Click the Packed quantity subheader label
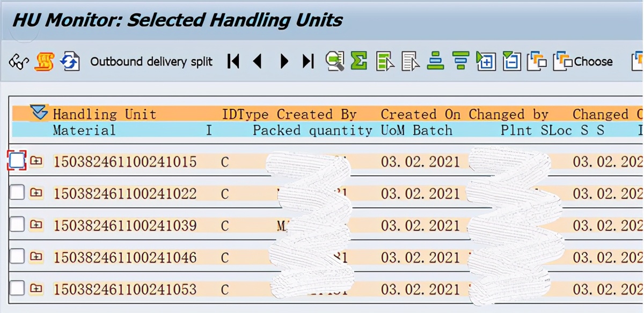This screenshot has height=313, width=644. 312,130
